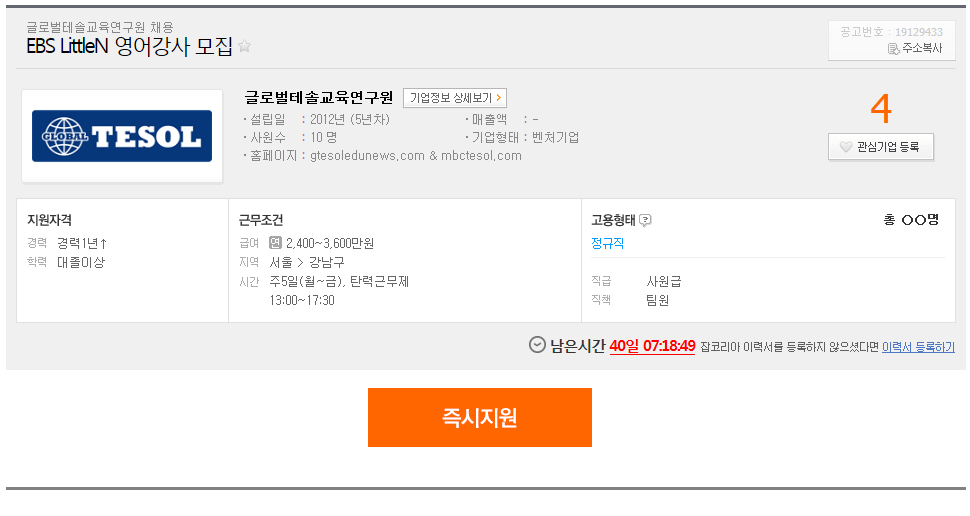
Task: Open the 이력서 등록하기 resume link
Action: click(x=918, y=347)
